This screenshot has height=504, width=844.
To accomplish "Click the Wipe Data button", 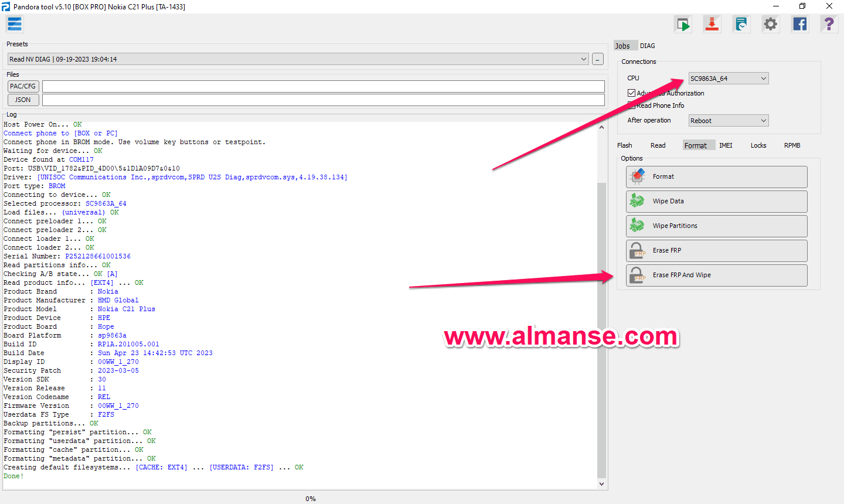I will (x=716, y=202).
